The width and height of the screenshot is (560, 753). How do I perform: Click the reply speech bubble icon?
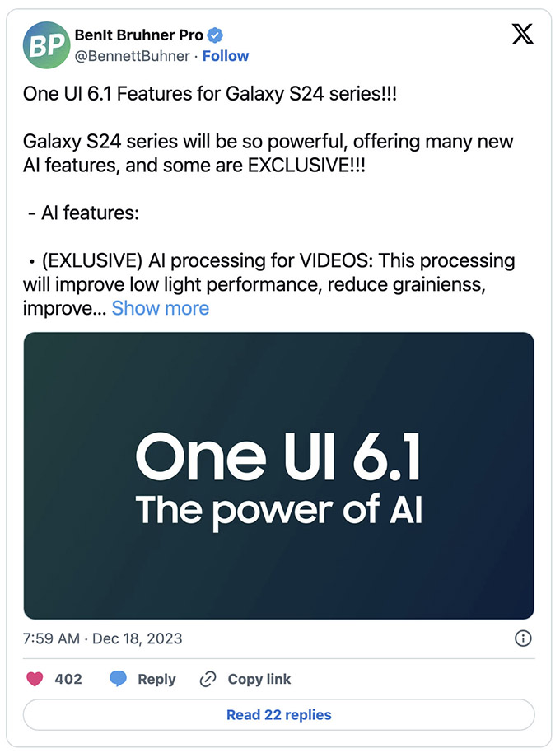pyautogui.click(x=119, y=680)
